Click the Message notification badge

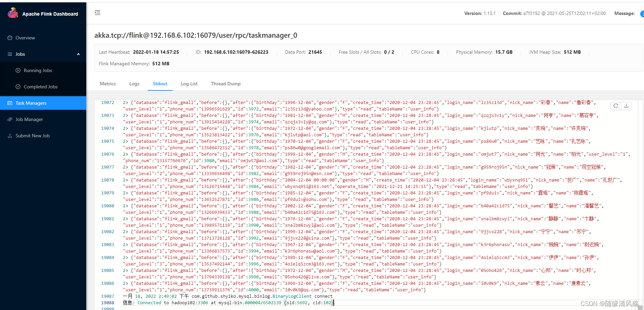tap(642, 14)
